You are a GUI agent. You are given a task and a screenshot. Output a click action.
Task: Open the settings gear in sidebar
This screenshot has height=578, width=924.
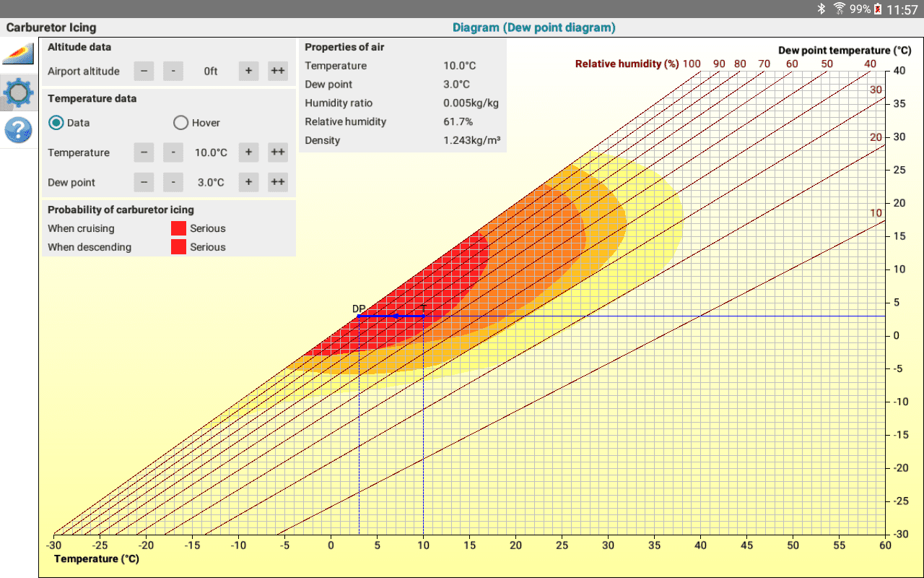point(19,93)
